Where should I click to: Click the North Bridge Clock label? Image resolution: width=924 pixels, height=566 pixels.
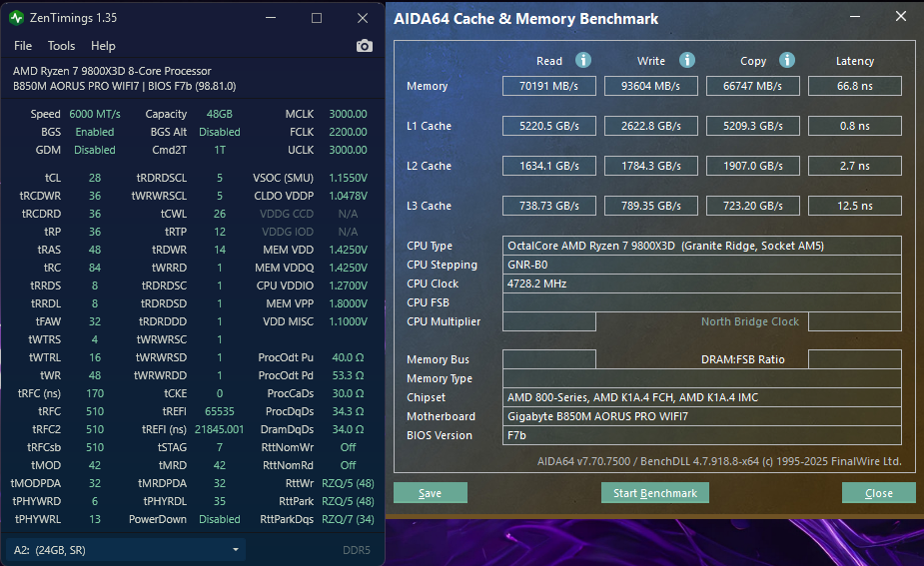coord(749,321)
